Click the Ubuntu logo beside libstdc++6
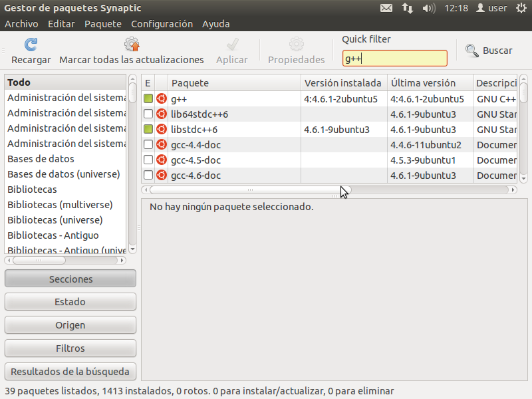The image size is (532, 399). point(162,129)
